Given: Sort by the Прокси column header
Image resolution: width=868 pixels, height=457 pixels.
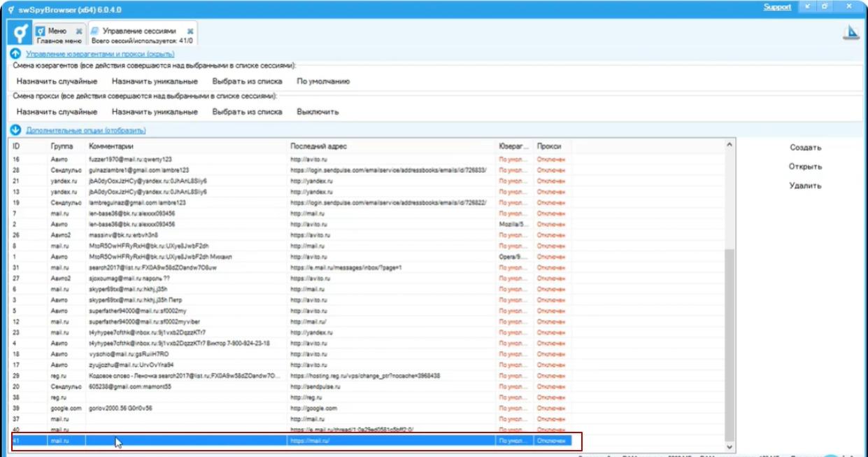Looking at the screenshot, I should coord(553,146).
